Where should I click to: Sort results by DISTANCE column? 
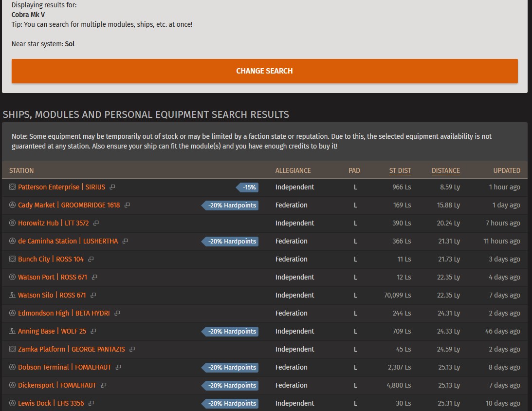coord(446,170)
